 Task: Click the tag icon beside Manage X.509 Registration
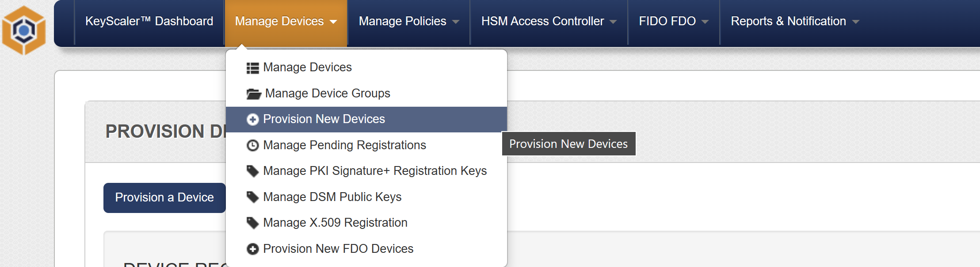click(x=252, y=223)
